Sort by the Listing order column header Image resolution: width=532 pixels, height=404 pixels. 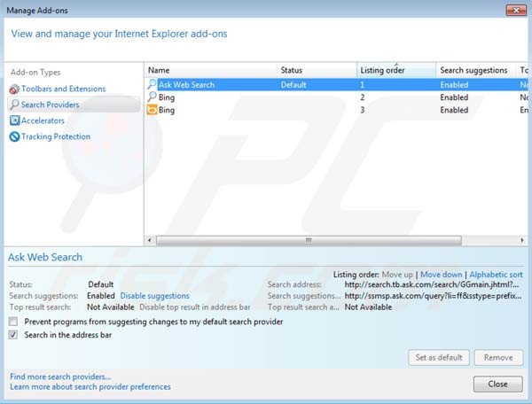[x=396, y=70]
